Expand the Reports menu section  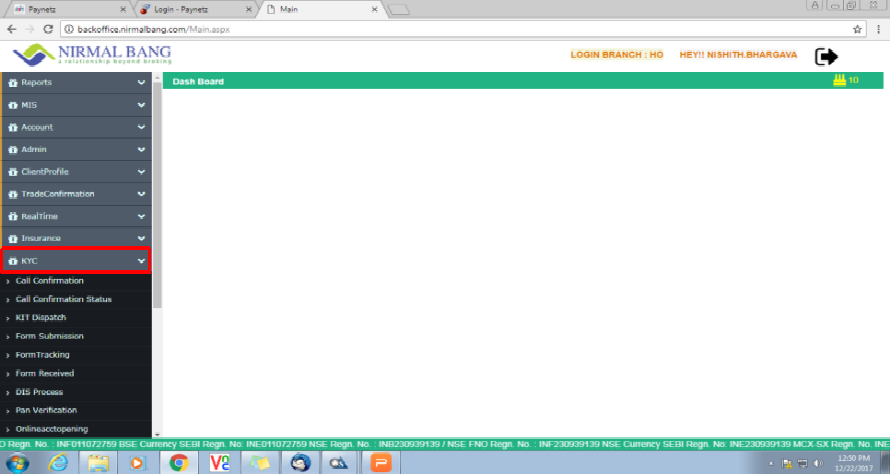tap(76, 82)
